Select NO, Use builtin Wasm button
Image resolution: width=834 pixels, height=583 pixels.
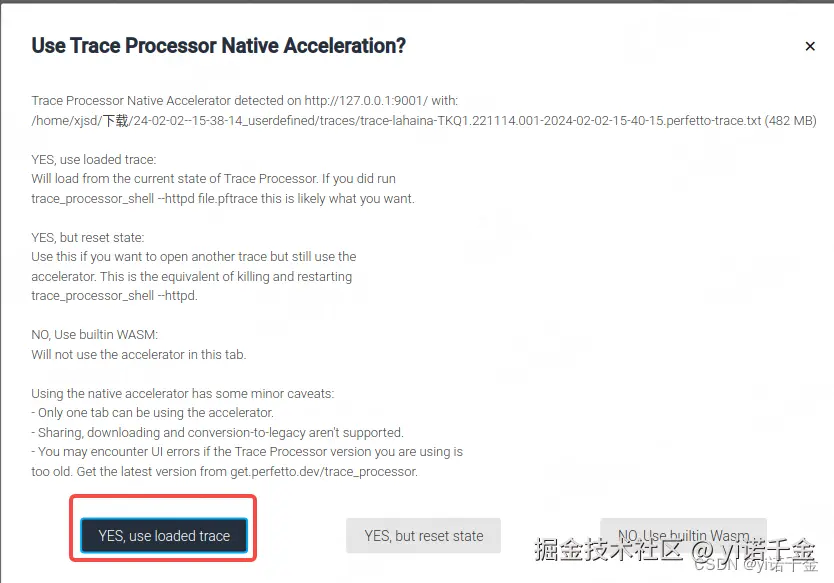point(683,536)
